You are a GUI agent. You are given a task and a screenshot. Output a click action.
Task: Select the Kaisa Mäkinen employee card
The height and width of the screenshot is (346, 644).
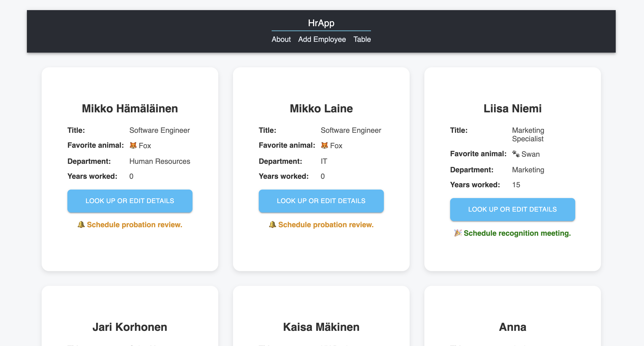tap(321, 327)
